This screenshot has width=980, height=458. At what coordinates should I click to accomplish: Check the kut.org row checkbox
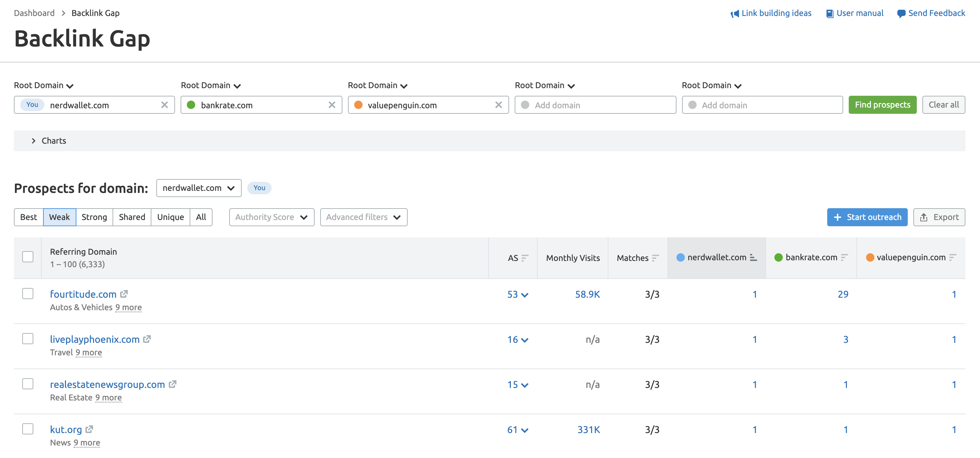pyautogui.click(x=28, y=429)
